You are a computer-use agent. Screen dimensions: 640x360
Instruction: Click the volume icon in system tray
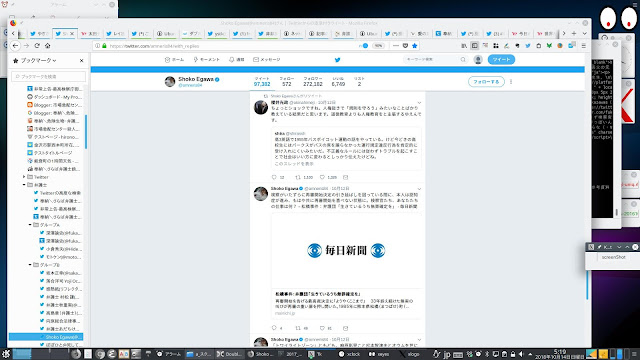(521, 354)
